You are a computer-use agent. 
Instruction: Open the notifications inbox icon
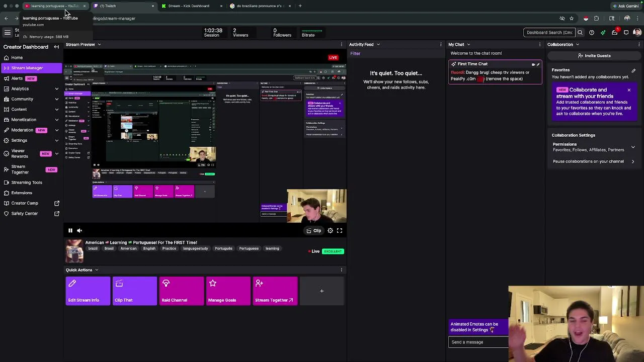[615, 32]
